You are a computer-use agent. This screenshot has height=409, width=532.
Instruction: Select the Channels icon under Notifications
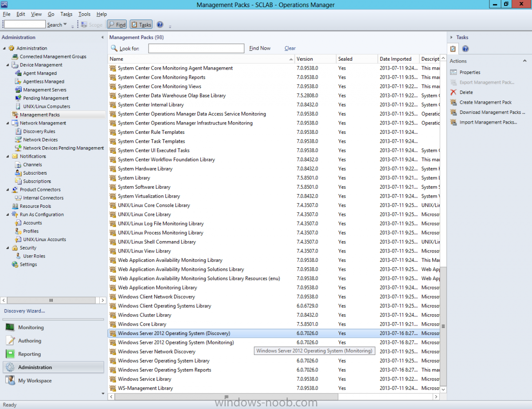(x=19, y=164)
